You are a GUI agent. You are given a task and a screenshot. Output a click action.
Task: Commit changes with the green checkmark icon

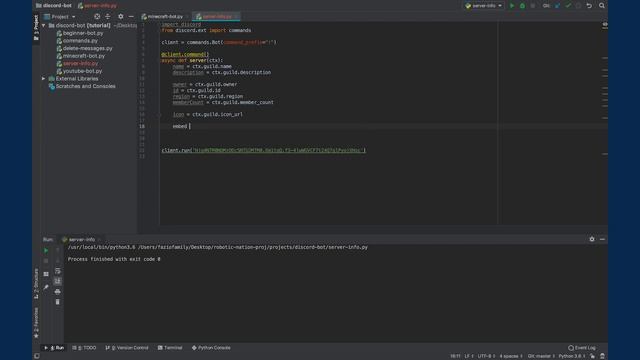pyautogui.click(x=568, y=6)
